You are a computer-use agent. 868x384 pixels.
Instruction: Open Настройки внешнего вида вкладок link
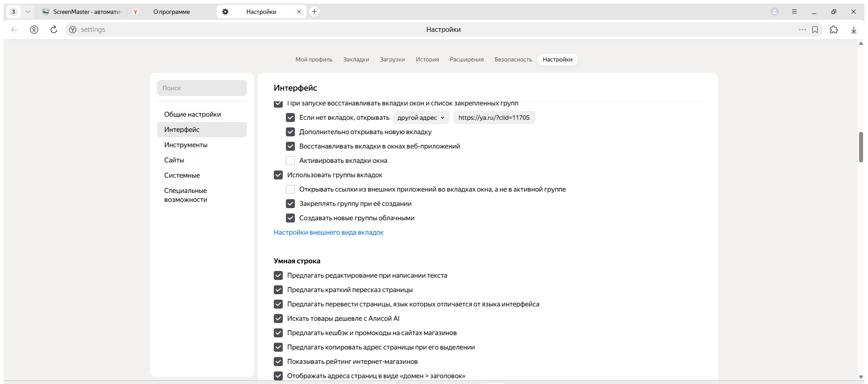pyautogui.click(x=329, y=232)
